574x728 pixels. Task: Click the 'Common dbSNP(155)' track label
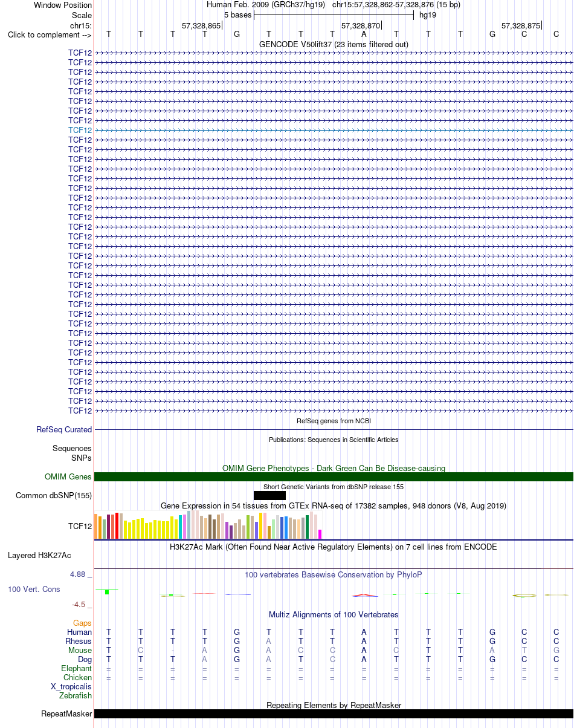[x=54, y=496]
